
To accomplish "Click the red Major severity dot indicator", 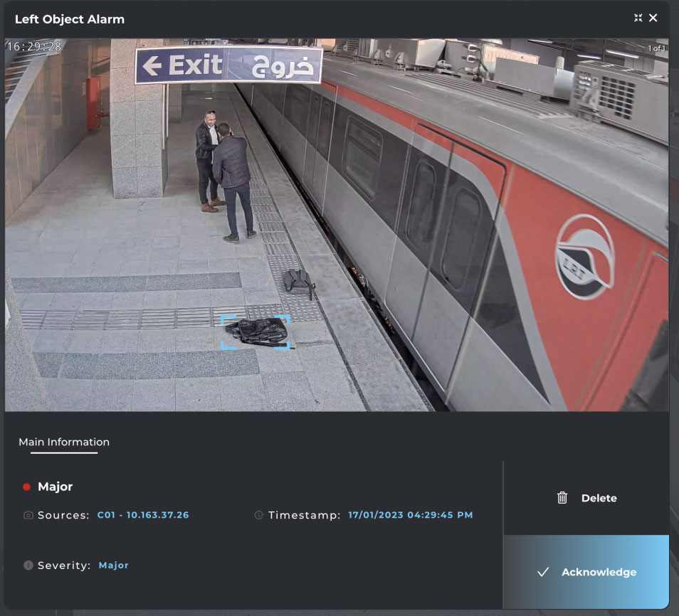I will point(26,487).
